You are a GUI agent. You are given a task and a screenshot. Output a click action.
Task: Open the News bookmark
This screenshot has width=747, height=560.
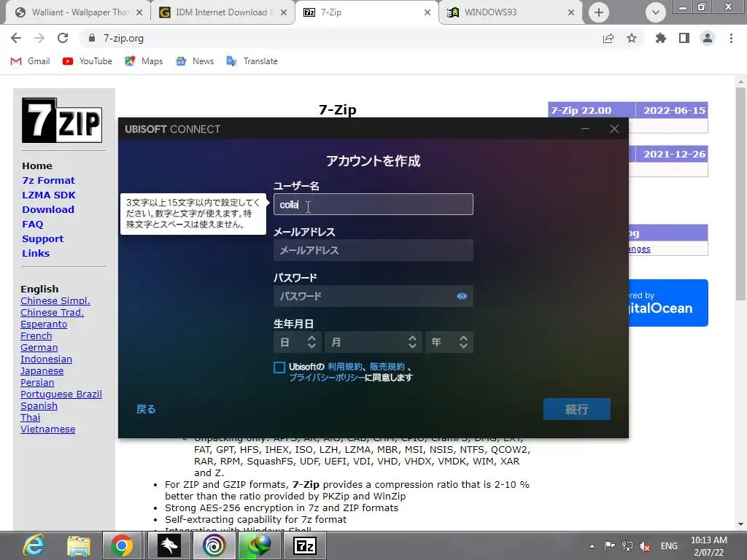[x=195, y=61]
